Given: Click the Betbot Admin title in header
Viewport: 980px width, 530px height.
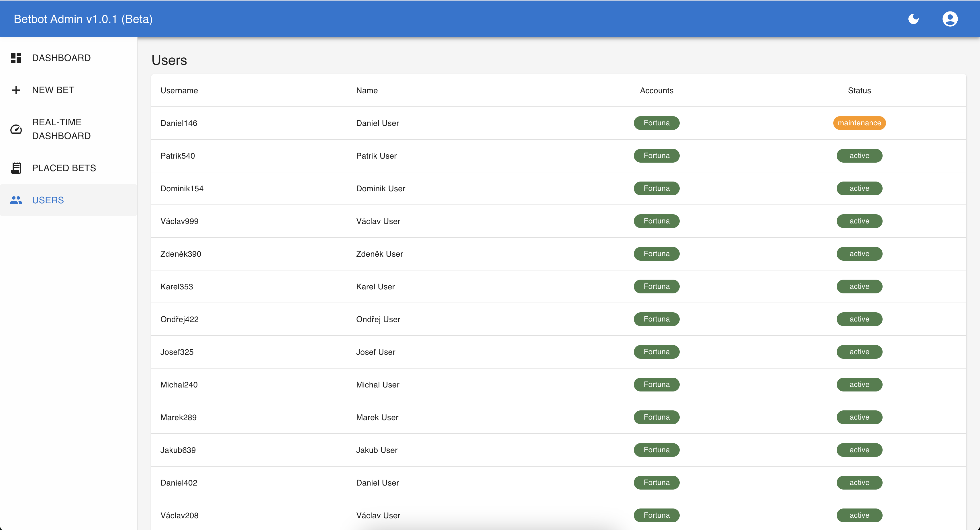Looking at the screenshot, I should pos(83,19).
